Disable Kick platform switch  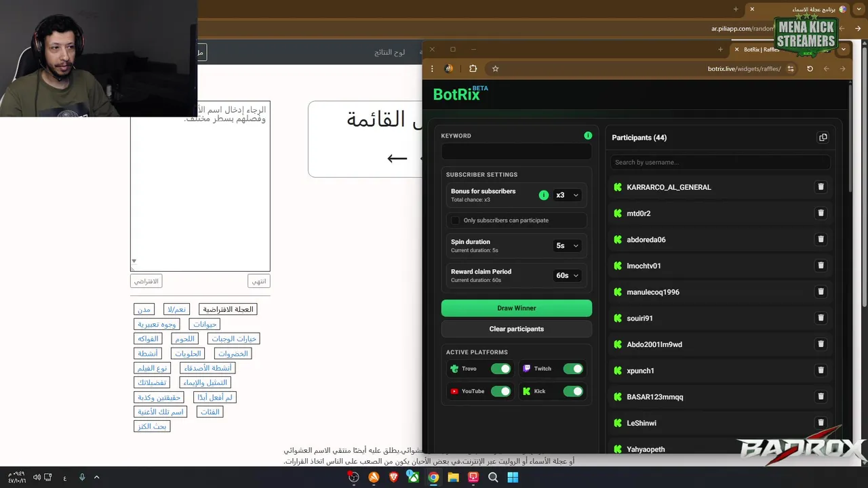click(x=573, y=391)
